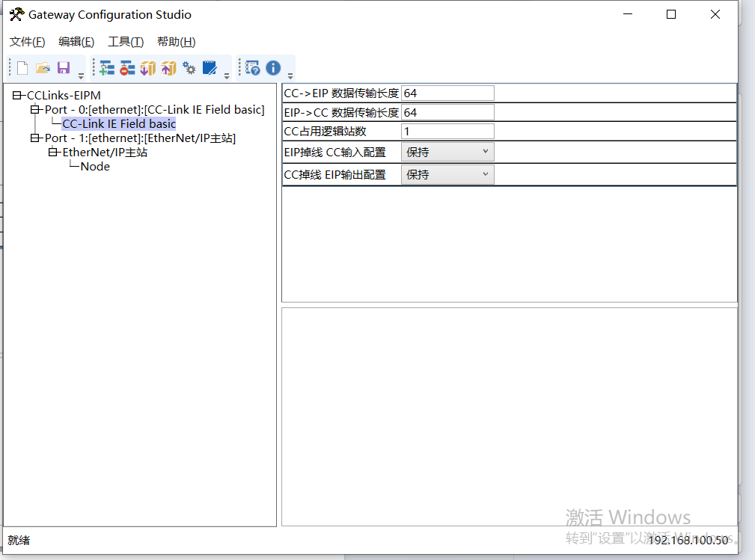Screen dimensions: 755x560
Task: Maximize the Gateway Configuration Studio window
Action: pyautogui.click(x=671, y=14)
